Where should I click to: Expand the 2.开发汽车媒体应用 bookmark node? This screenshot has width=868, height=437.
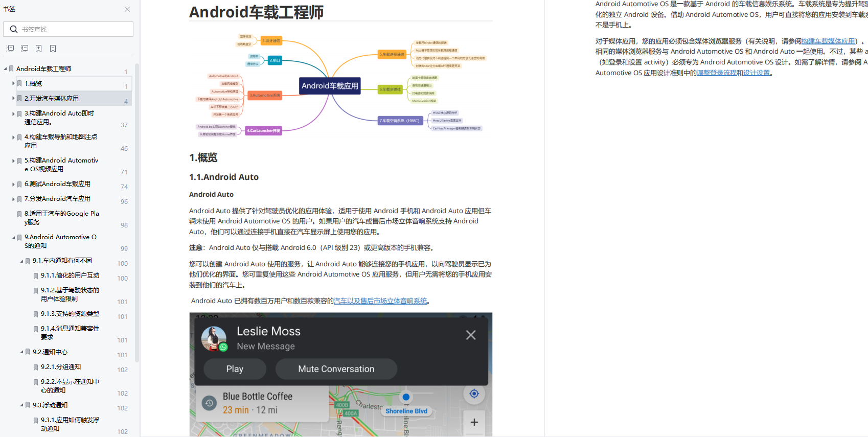[x=13, y=98]
